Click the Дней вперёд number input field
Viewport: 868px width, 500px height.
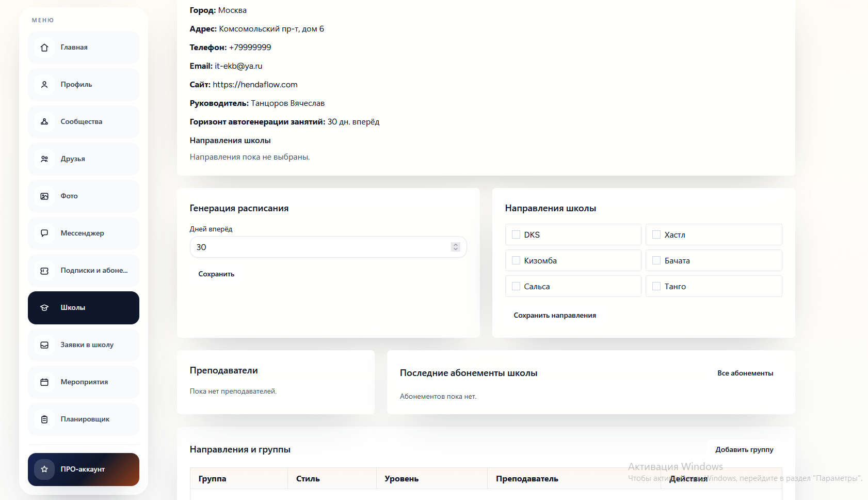(x=320, y=247)
